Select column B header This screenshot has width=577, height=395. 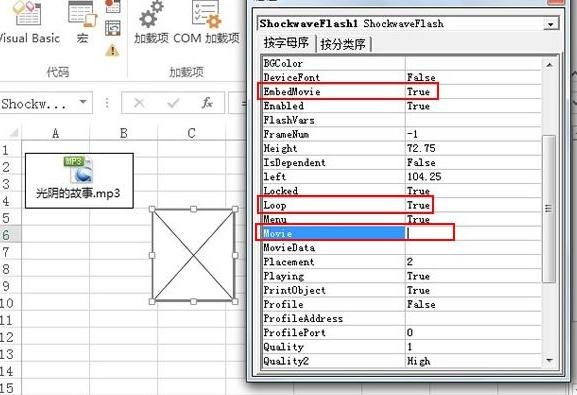[x=124, y=133]
